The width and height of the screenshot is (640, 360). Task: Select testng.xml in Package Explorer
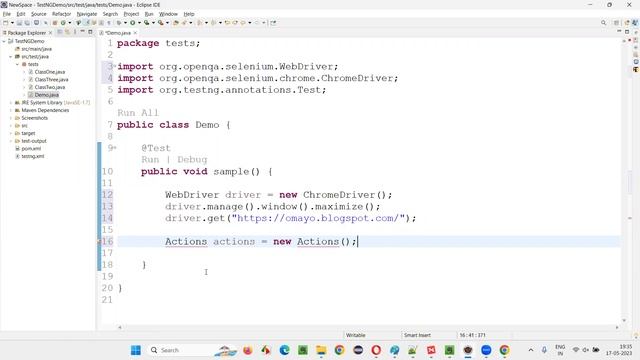pyautogui.click(x=33, y=156)
